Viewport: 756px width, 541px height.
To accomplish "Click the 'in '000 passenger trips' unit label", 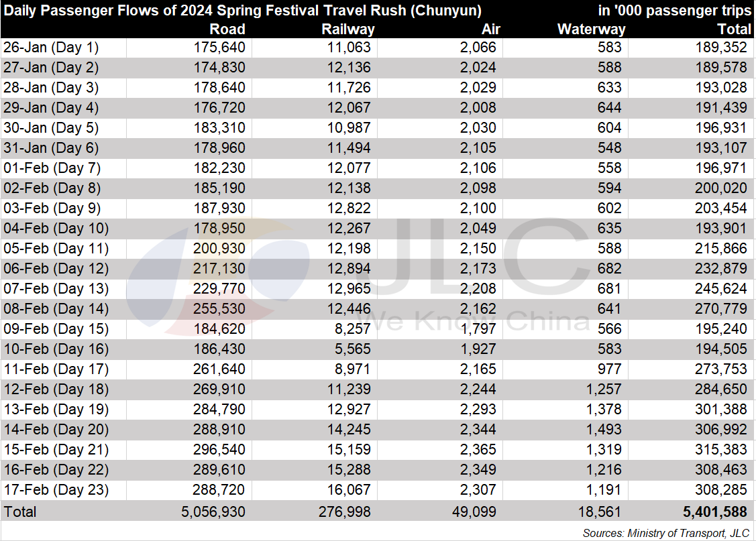I will 674,11.
